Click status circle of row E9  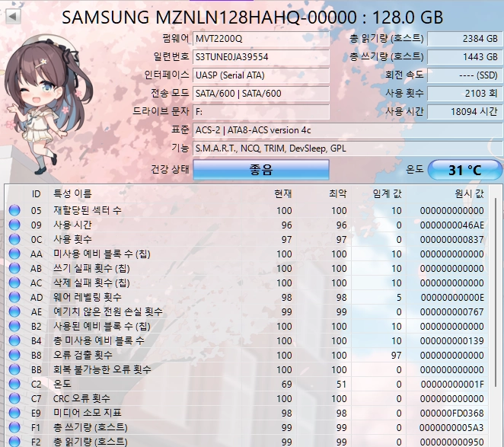point(14,413)
